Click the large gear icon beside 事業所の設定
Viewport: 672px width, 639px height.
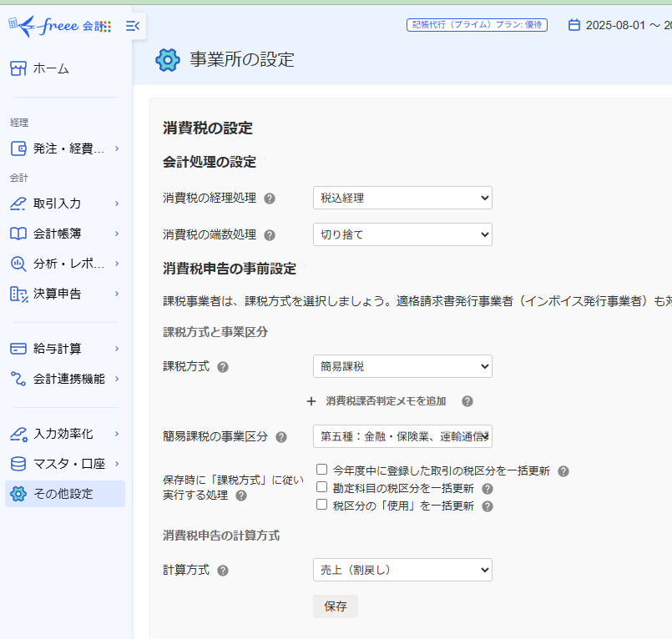coord(168,60)
